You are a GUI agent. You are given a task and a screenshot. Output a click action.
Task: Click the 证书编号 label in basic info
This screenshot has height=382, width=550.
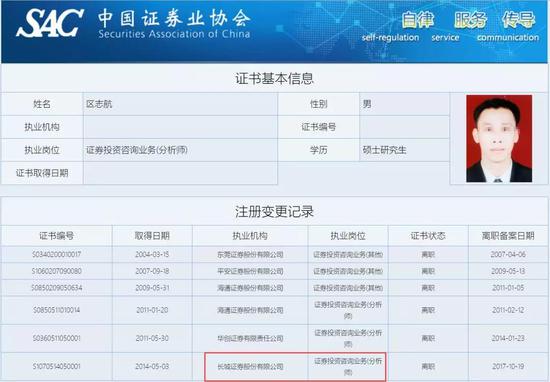click(x=318, y=127)
